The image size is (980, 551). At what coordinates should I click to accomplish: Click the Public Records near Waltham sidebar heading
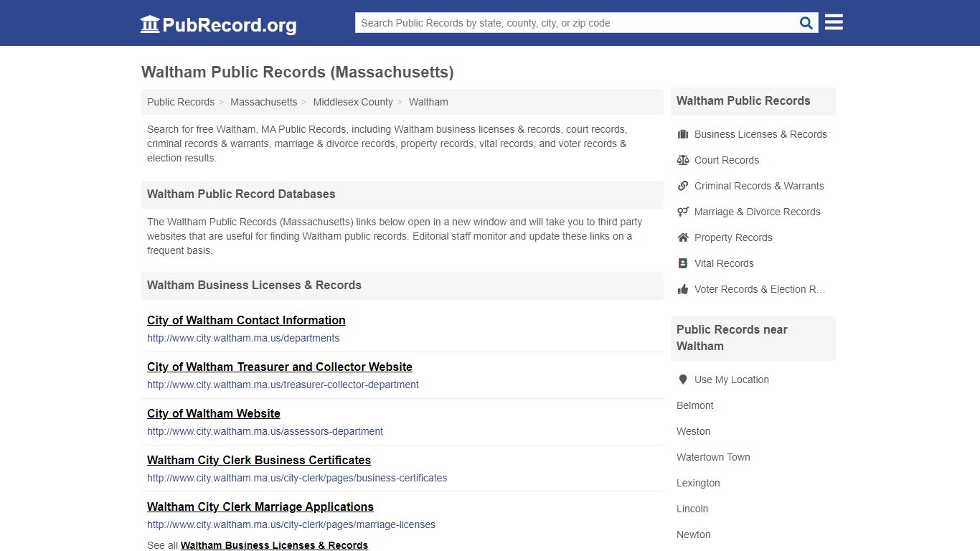[732, 338]
